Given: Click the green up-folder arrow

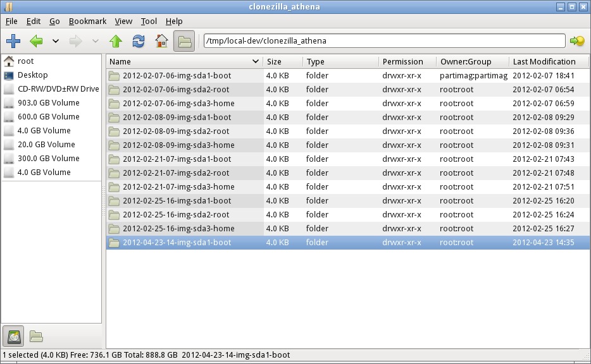Looking at the screenshot, I should coord(115,41).
